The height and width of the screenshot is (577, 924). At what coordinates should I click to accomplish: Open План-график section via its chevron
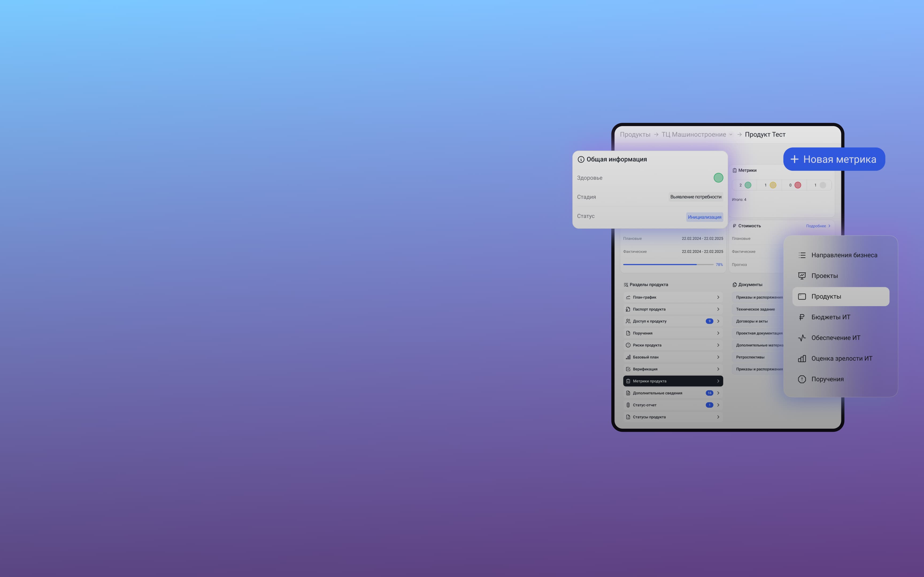click(x=718, y=297)
